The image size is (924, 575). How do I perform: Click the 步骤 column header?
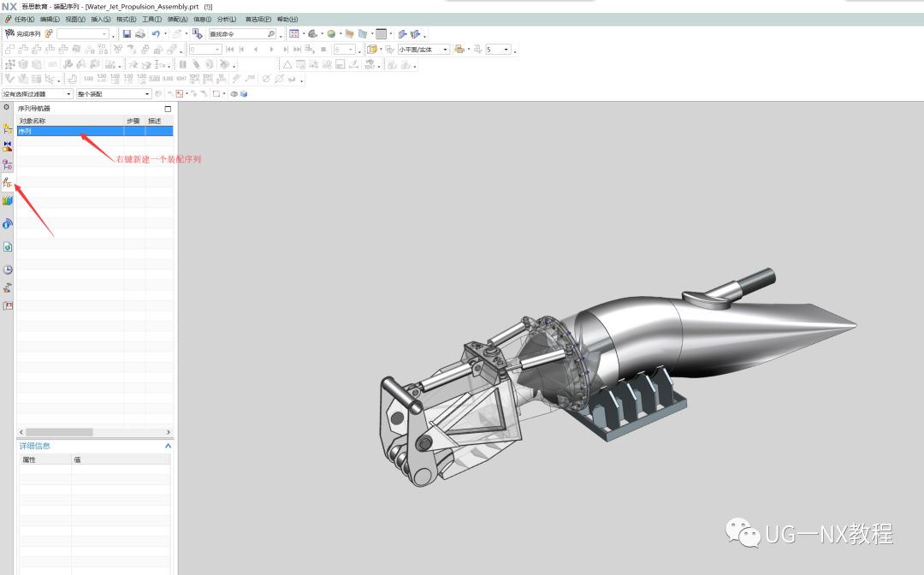pyautogui.click(x=133, y=121)
